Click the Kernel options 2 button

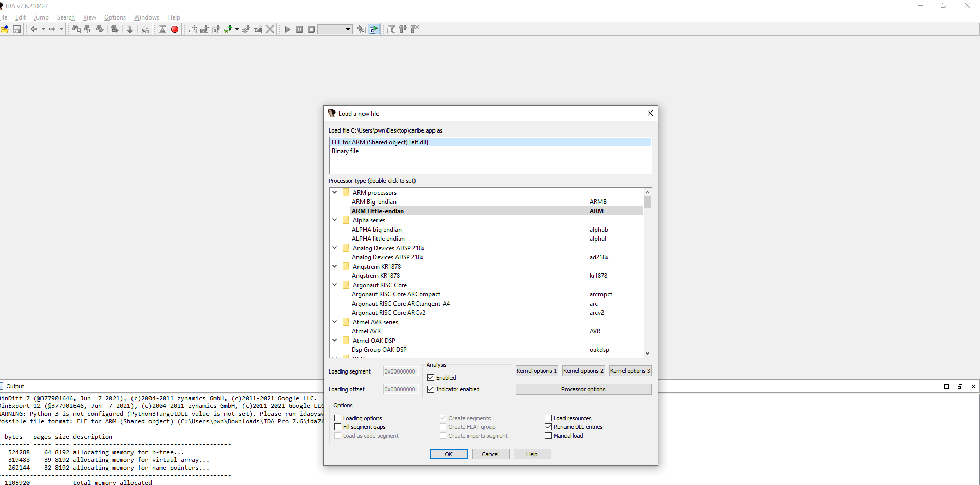coord(583,371)
